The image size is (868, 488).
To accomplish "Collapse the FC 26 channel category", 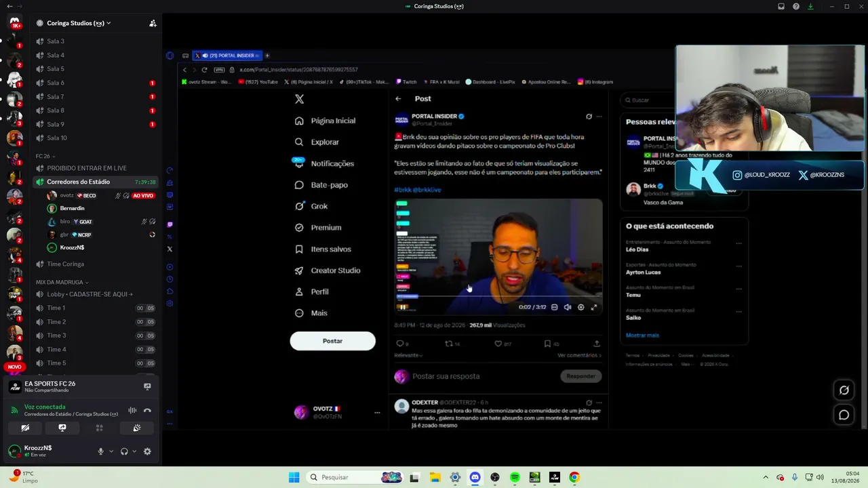I will (x=45, y=156).
